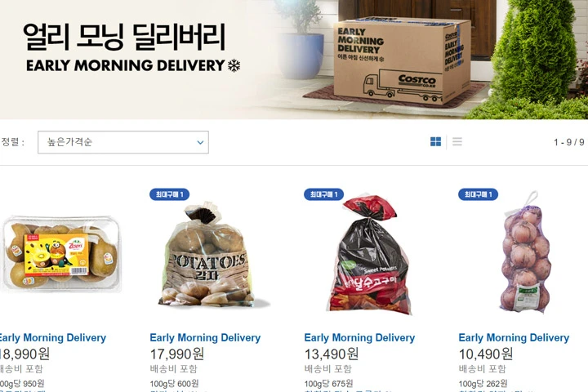Click the snowflake icon beside banner title

click(x=234, y=65)
